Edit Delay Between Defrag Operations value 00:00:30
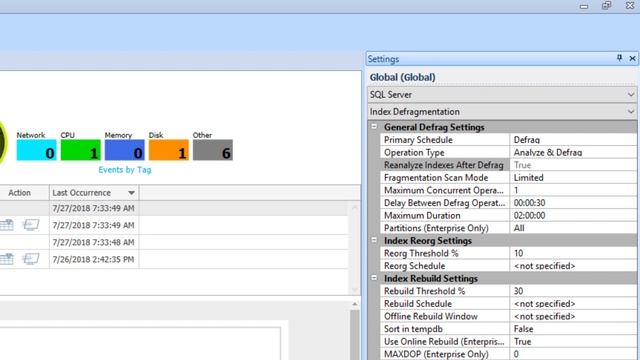 [x=573, y=203]
